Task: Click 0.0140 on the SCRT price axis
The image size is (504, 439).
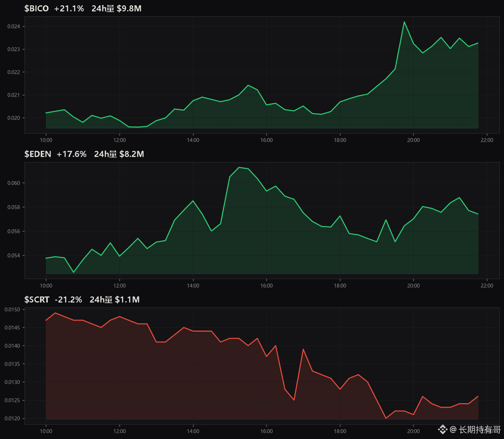Action: click(12, 346)
